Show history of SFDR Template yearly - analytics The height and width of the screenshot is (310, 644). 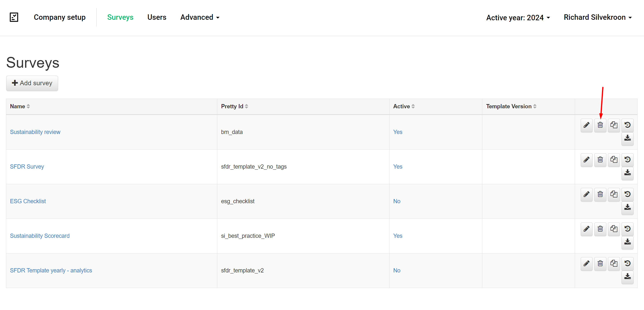(x=627, y=264)
